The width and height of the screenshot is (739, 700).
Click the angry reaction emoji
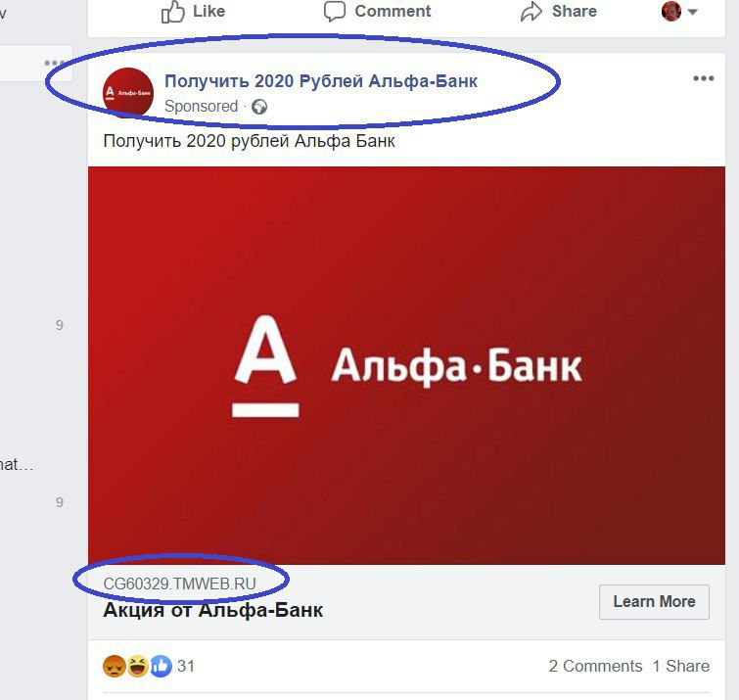point(115,666)
